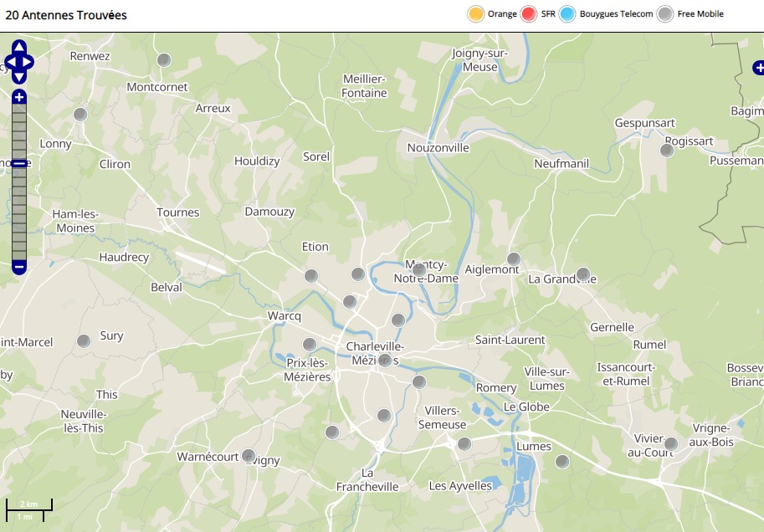Image resolution: width=764 pixels, height=532 pixels.
Task: Zoom out using the minus button
Action: click(19, 267)
